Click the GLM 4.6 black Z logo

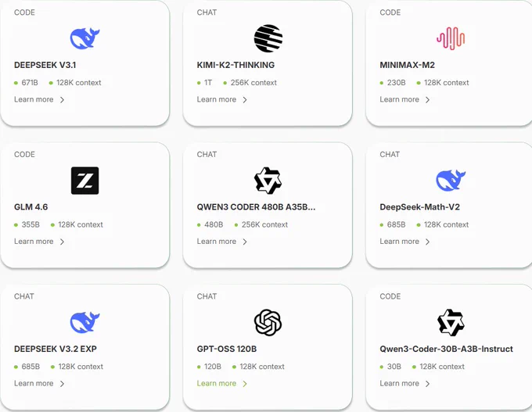click(84, 181)
